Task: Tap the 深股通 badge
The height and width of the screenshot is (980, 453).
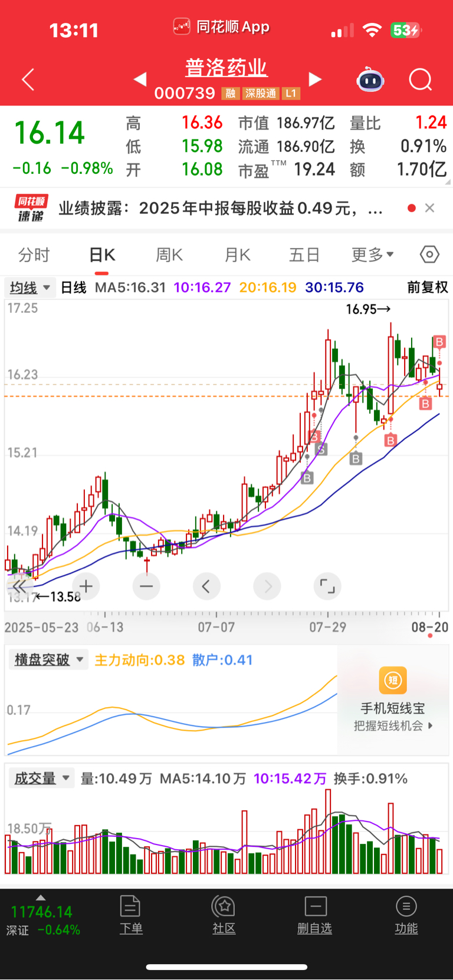Action: 260,93
